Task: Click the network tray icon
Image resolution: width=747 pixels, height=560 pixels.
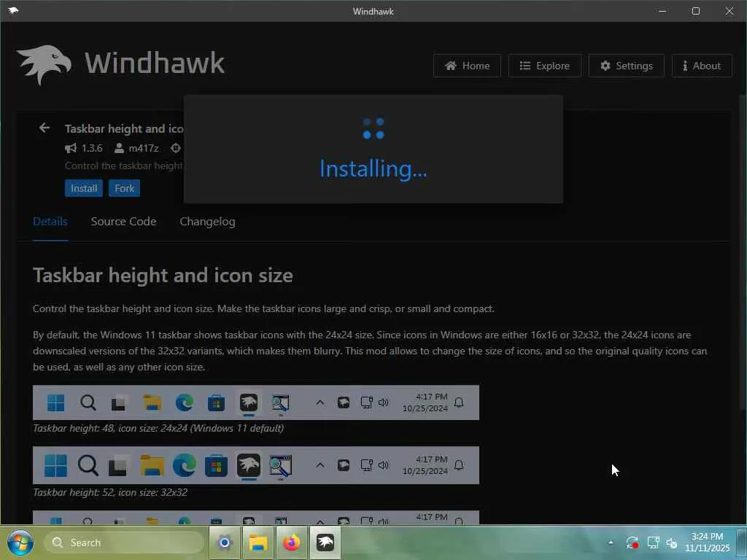Action: pos(653,542)
